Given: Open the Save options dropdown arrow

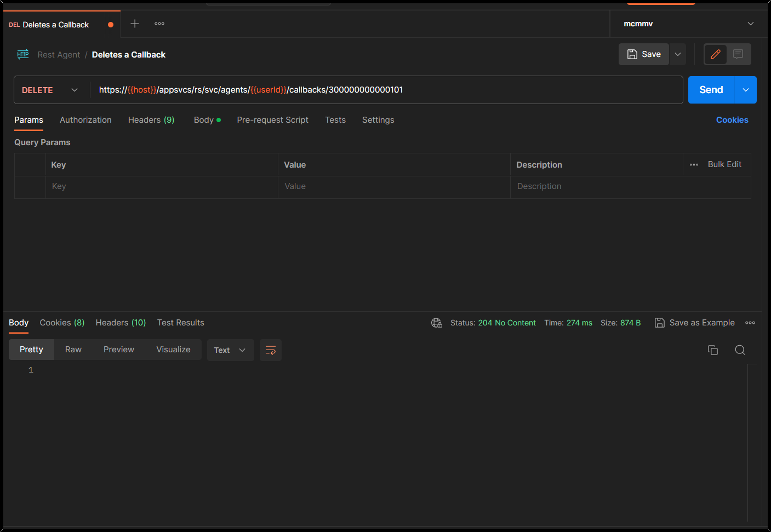Looking at the screenshot, I should tap(678, 54).
